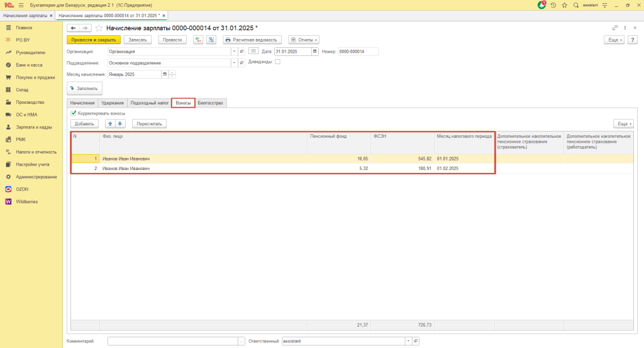Tick the Дивиденды checkbox
644x348 pixels.
pos(278,62)
